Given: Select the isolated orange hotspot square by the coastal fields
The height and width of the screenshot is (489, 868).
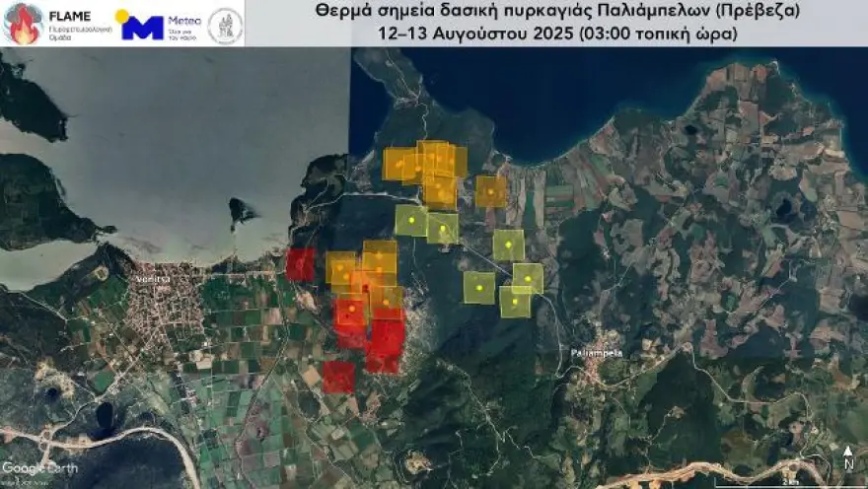Looking at the screenshot, I should click(491, 191).
